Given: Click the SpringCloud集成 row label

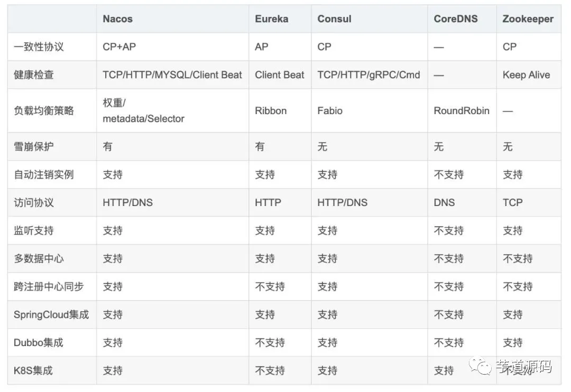Looking at the screenshot, I should pyautogui.click(x=51, y=315).
